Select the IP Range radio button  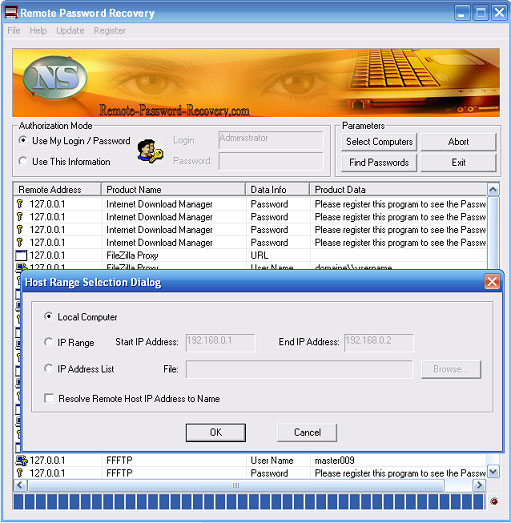click(48, 342)
